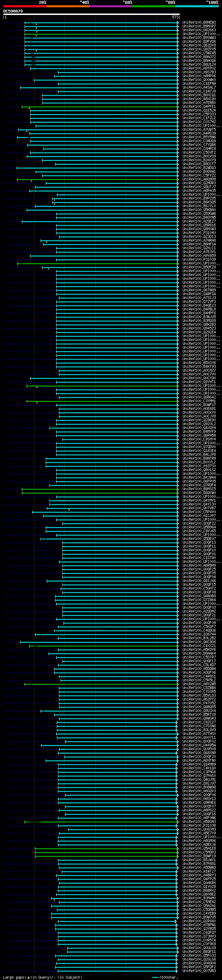This screenshot has width=222, height=980.
Task: Open hit UniRef100_Q0QF13
Action: (x=199, y=543)
